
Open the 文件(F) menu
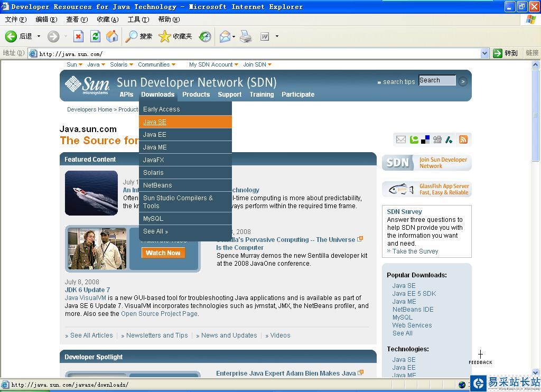click(15, 20)
